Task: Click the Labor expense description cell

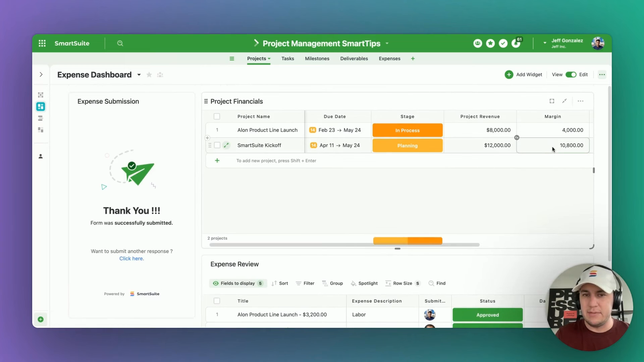Action: click(x=382, y=314)
